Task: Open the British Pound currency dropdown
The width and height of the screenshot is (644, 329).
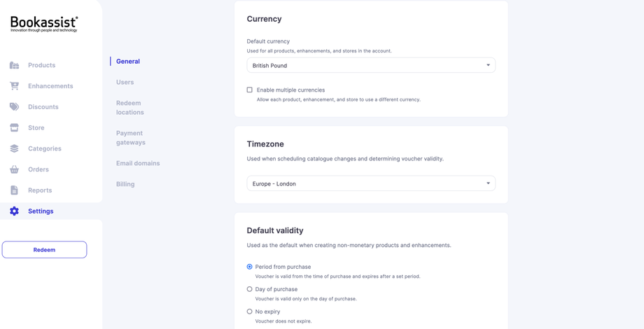Action: pos(371,65)
